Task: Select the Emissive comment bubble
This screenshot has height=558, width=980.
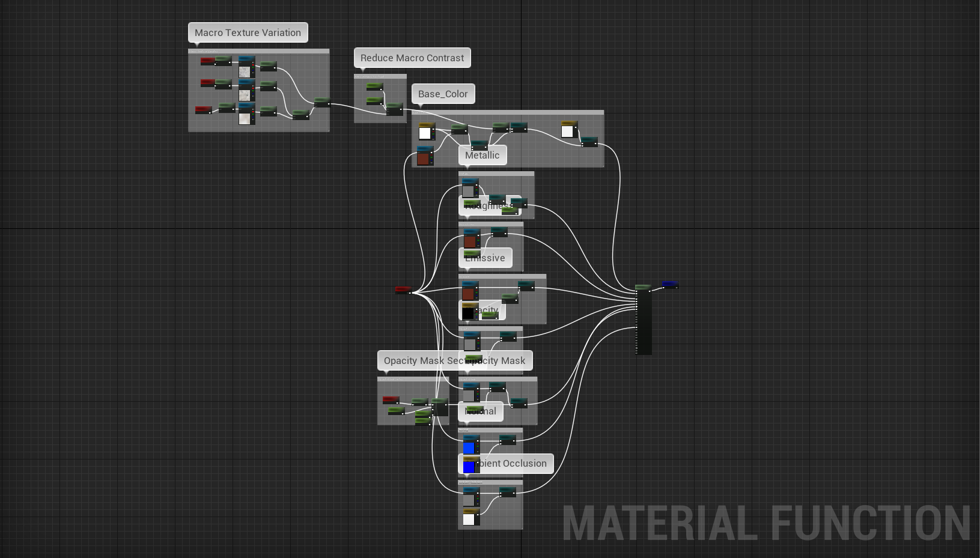Action: 485,258
